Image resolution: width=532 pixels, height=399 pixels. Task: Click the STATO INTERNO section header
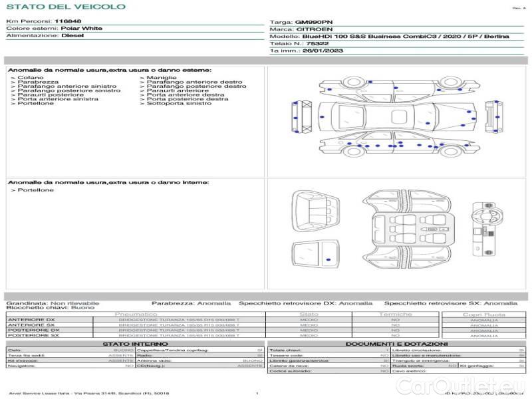click(x=135, y=344)
